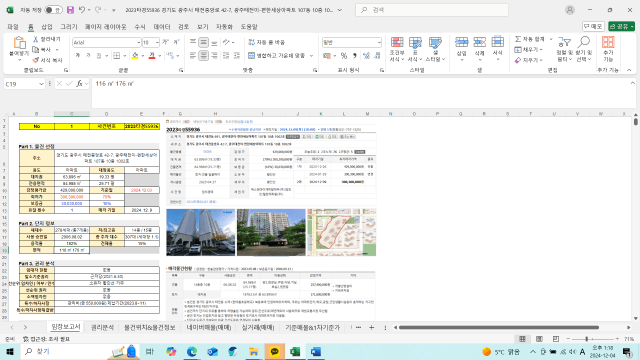
Task: Click the 메모 (Comments) button
Action: 593,26
